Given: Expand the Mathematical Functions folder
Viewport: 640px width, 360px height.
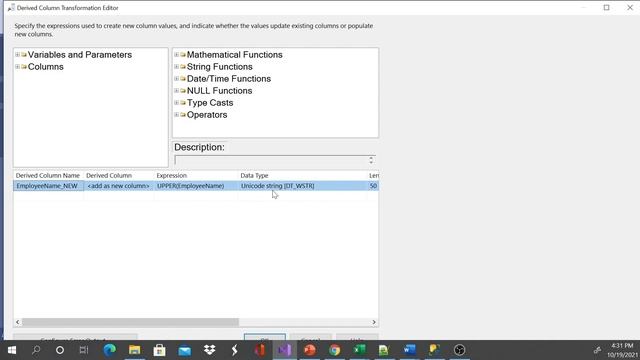Looking at the screenshot, I should pos(176,55).
